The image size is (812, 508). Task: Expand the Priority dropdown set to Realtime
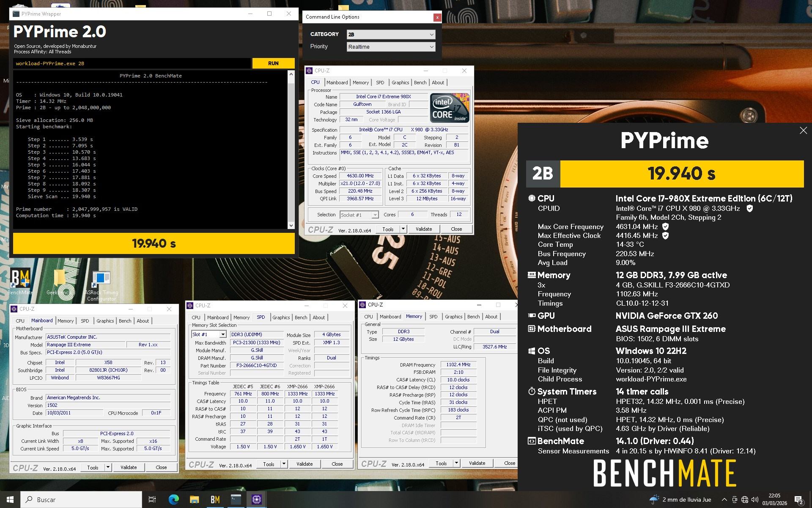coord(390,47)
